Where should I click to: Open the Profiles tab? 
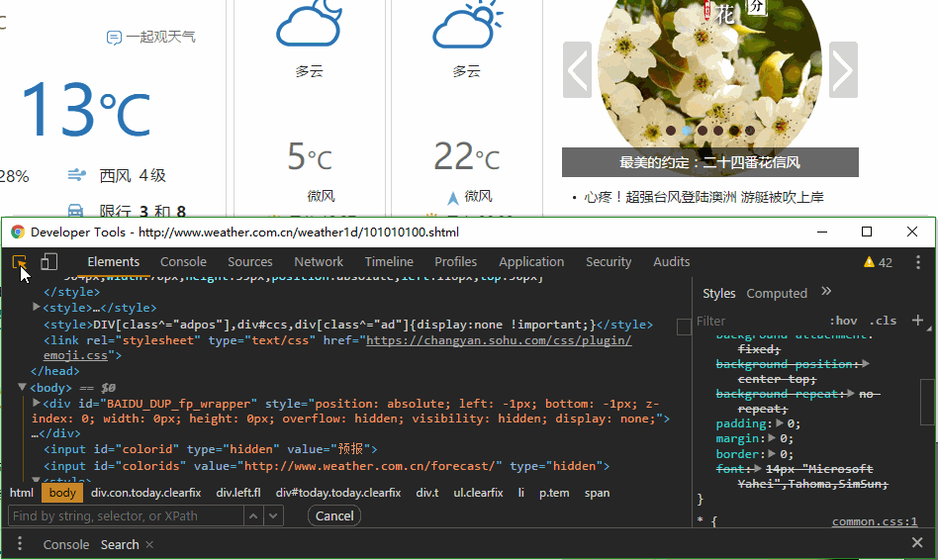(x=456, y=262)
